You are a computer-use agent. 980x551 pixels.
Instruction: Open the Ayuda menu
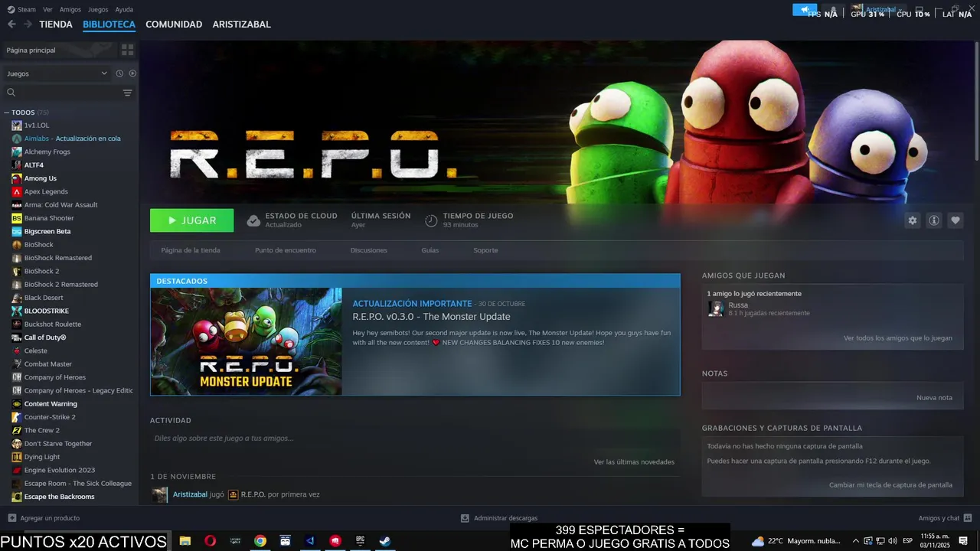pyautogui.click(x=124, y=10)
